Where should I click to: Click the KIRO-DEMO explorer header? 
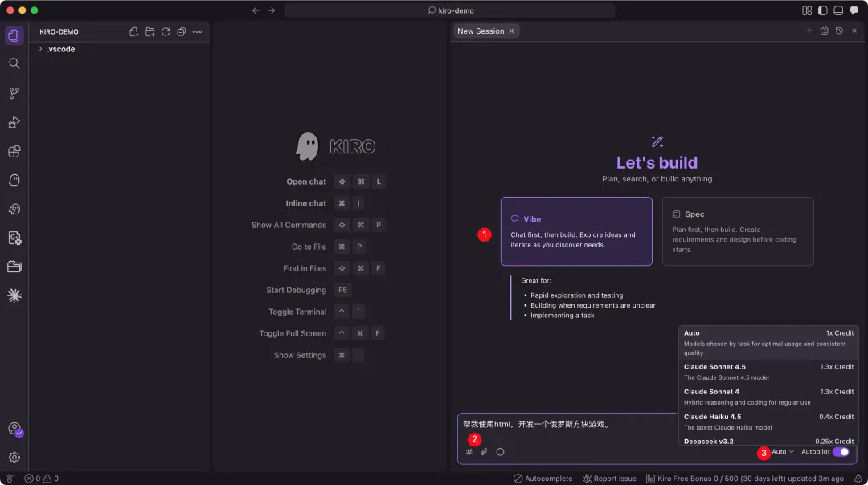[x=59, y=31]
